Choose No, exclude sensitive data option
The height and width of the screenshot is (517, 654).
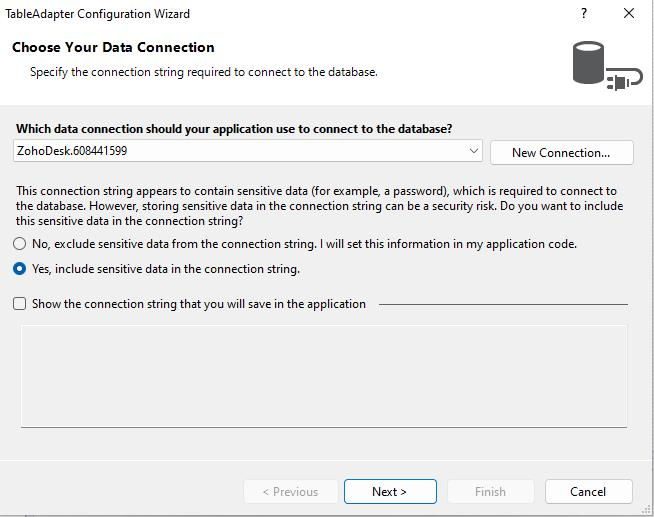pyautogui.click(x=20, y=244)
